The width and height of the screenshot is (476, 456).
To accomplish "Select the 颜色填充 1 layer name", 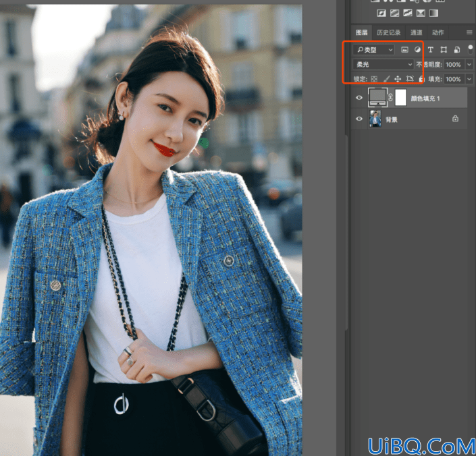I will pyautogui.click(x=425, y=98).
